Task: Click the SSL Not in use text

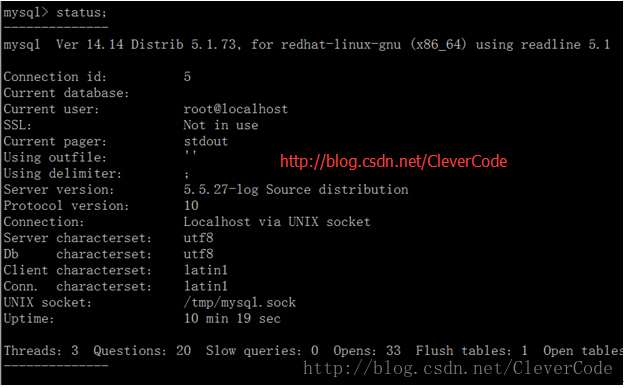Action: click(x=221, y=125)
